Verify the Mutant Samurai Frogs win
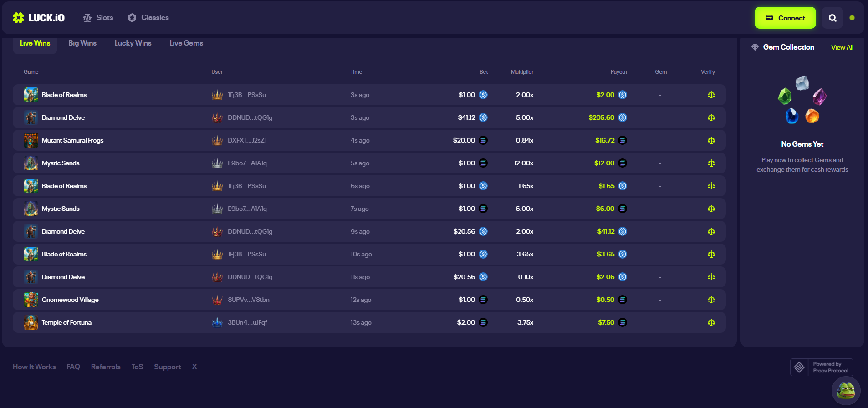This screenshot has width=868, height=408. pyautogui.click(x=711, y=140)
